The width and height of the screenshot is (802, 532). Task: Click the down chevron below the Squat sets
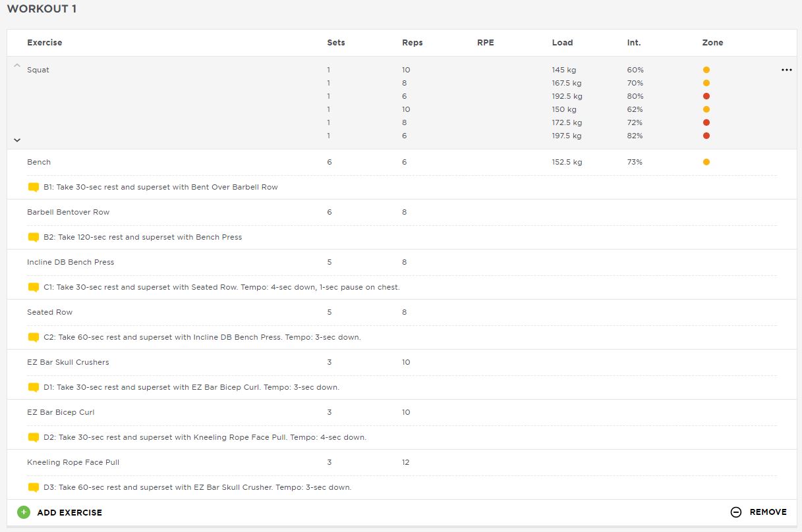[x=17, y=140]
